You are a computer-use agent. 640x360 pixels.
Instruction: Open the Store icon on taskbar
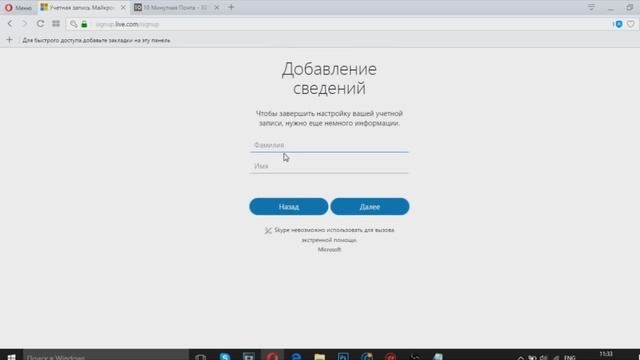pyautogui.click(x=249, y=356)
